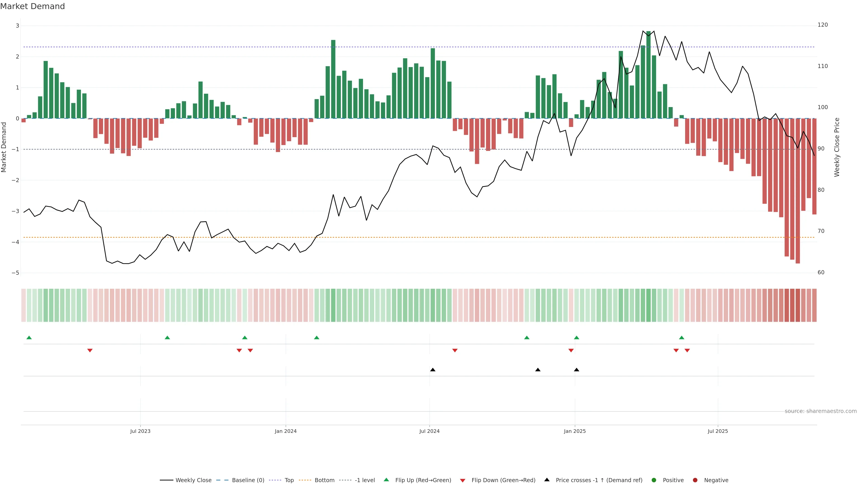Screen dimensions: 868x488
Task: Click the leftmost black price-cross triangle marker
Action: click(x=433, y=370)
